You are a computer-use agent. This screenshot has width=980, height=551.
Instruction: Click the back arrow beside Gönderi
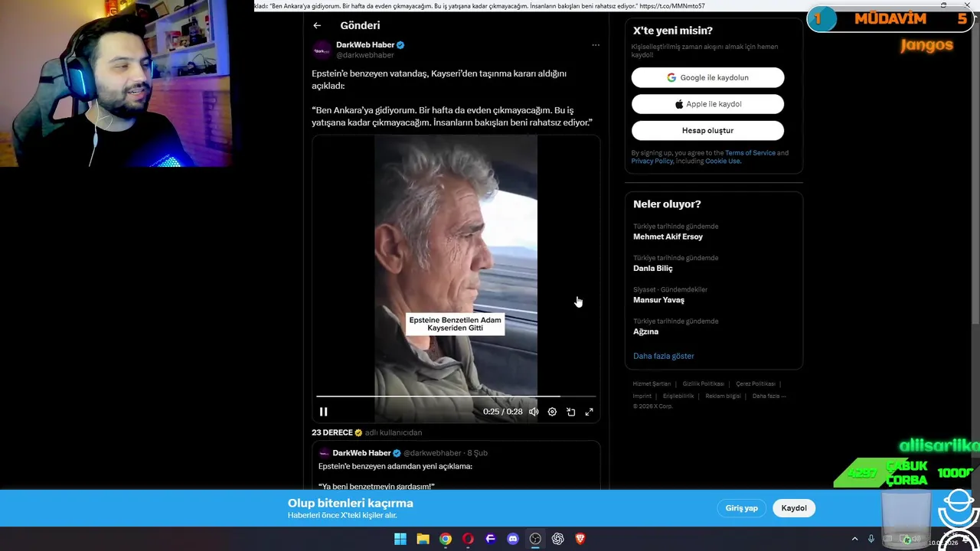[x=317, y=25]
